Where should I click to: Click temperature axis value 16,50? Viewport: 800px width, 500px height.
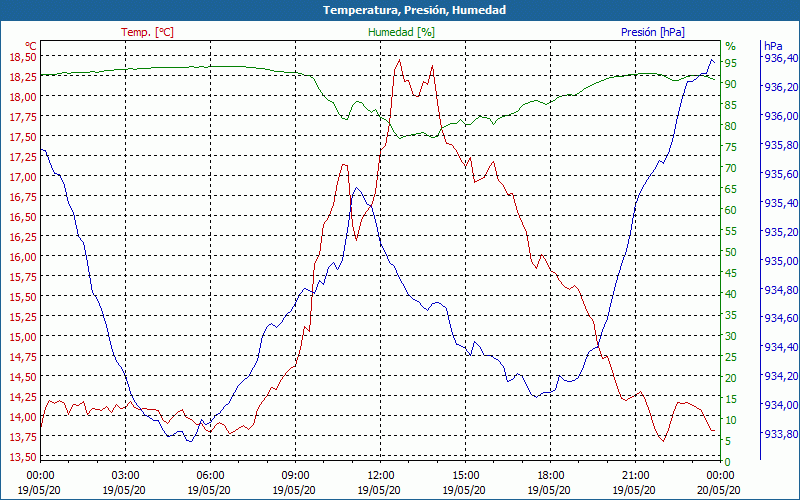pos(23,216)
